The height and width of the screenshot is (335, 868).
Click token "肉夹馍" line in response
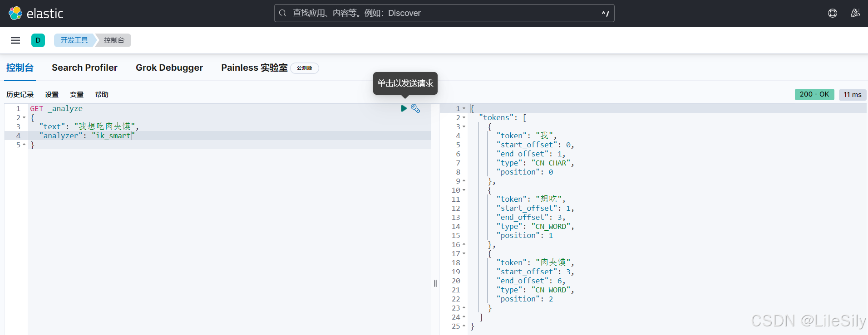[x=535, y=262]
